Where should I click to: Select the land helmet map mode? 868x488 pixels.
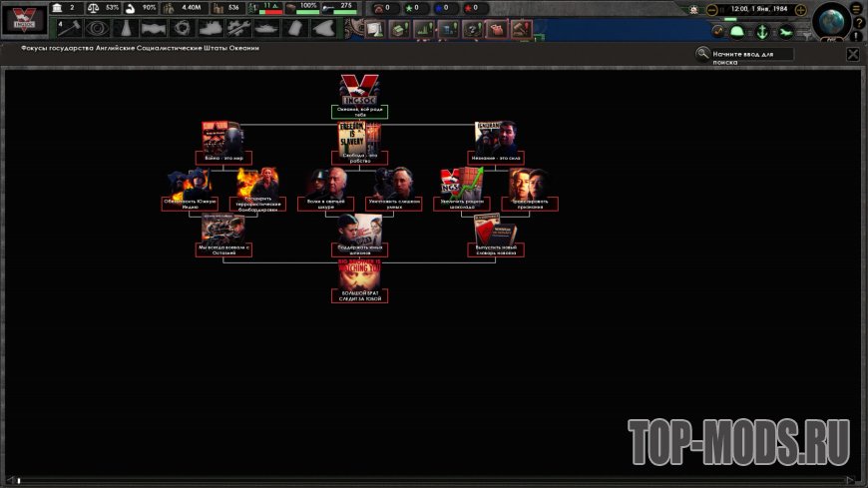737,31
